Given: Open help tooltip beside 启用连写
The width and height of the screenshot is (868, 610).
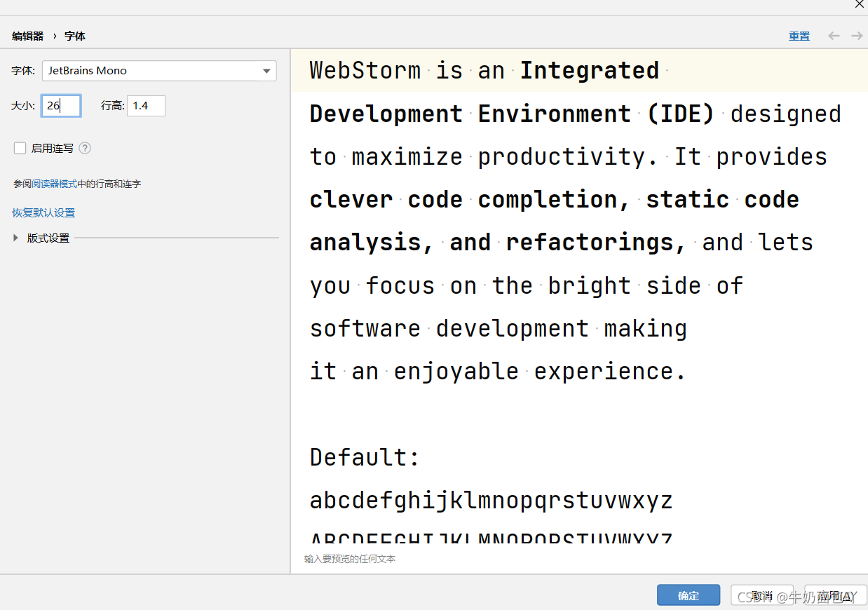Looking at the screenshot, I should 85,148.
